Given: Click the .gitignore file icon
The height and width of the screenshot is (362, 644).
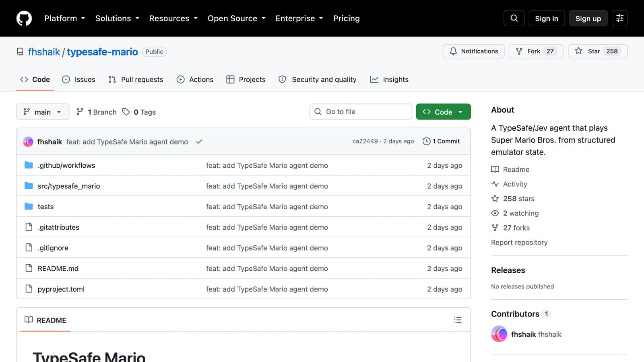Looking at the screenshot, I should tap(29, 247).
